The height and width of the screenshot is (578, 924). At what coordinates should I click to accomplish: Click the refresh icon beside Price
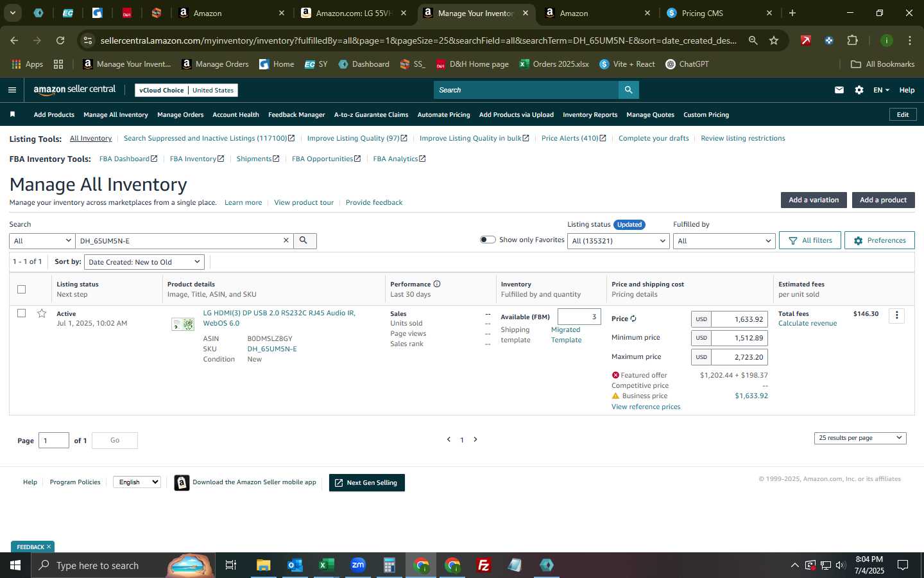633,319
